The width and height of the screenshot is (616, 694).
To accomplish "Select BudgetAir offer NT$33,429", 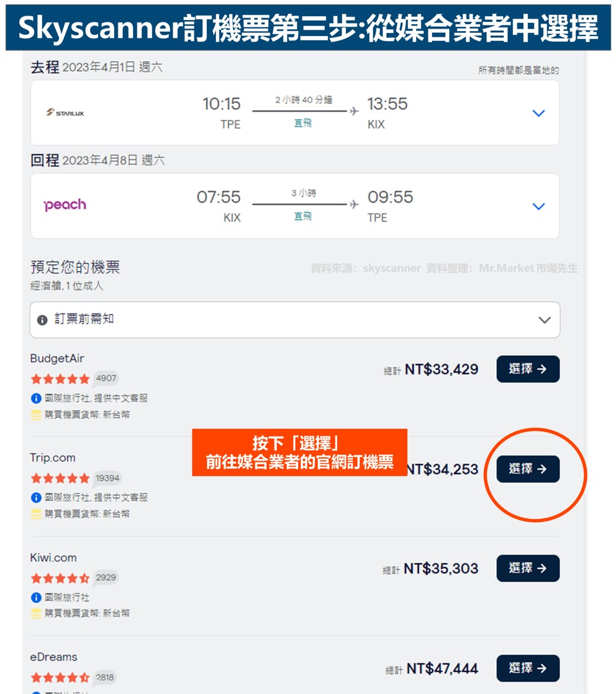I will [x=528, y=369].
